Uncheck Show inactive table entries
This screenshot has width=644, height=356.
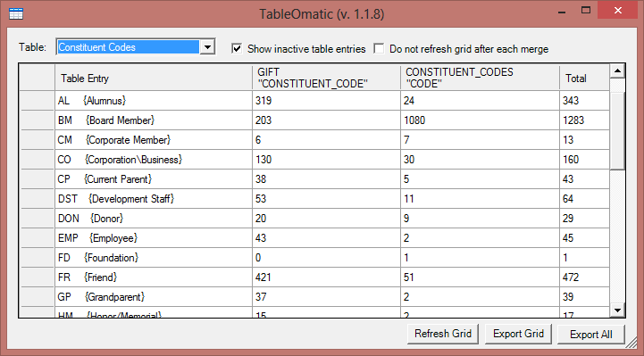click(x=237, y=49)
